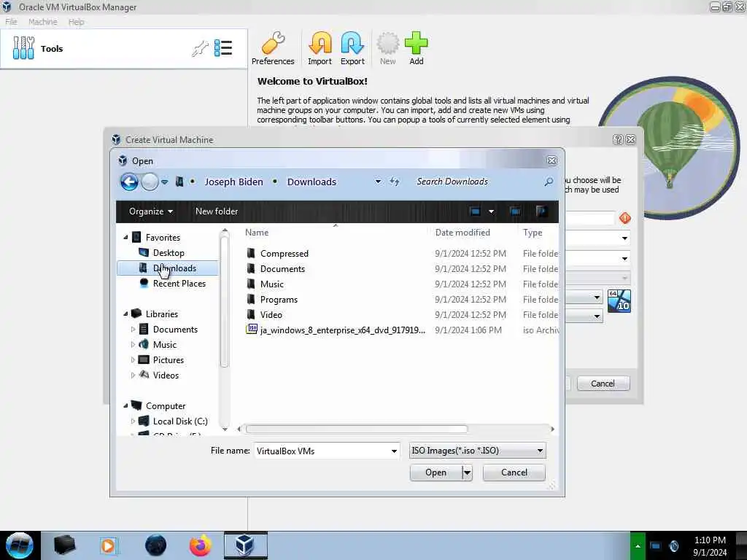Collapse the Favorites tree section
The image size is (747, 560).
coord(125,237)
